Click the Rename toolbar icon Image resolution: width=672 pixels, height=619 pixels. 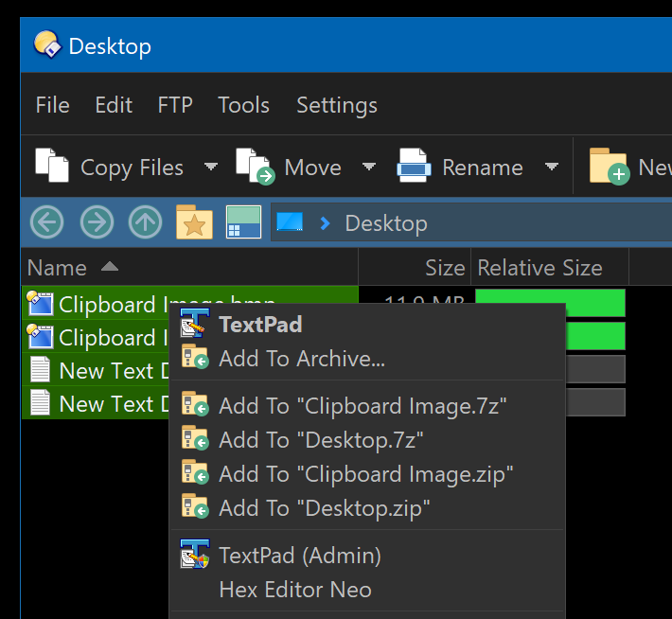click(414, 166)
